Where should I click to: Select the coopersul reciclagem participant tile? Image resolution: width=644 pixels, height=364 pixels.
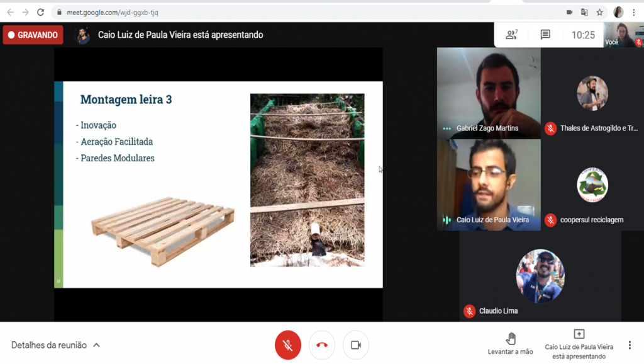pyautogui.click(x=592, y=185)
